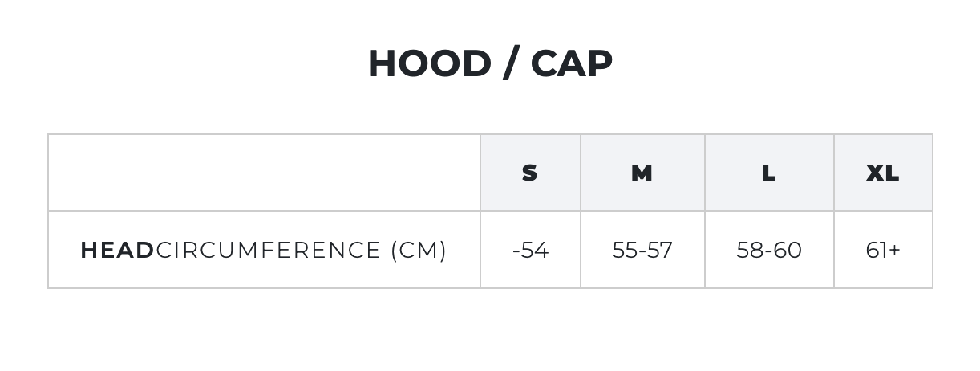
Task: Click the plus sign after 61
Action: point(894,251)
